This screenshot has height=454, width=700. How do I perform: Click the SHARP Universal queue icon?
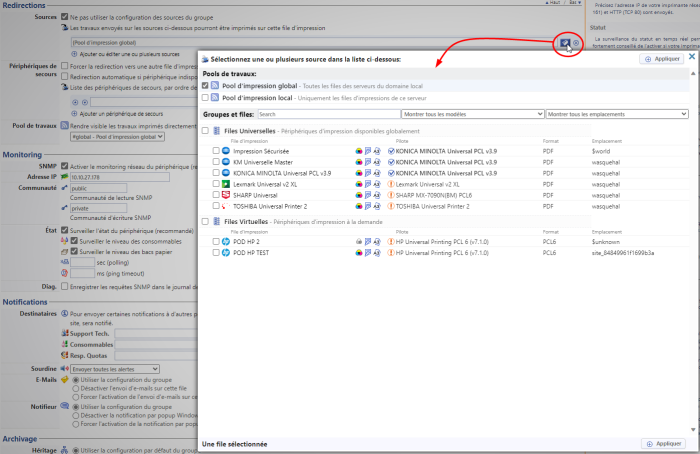pyautogui.click(x=226, y=194)
